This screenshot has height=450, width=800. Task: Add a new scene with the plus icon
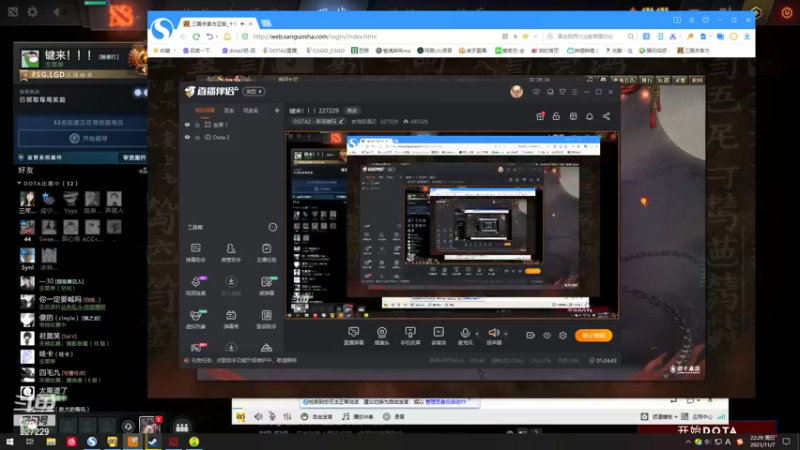click(277, 110)
